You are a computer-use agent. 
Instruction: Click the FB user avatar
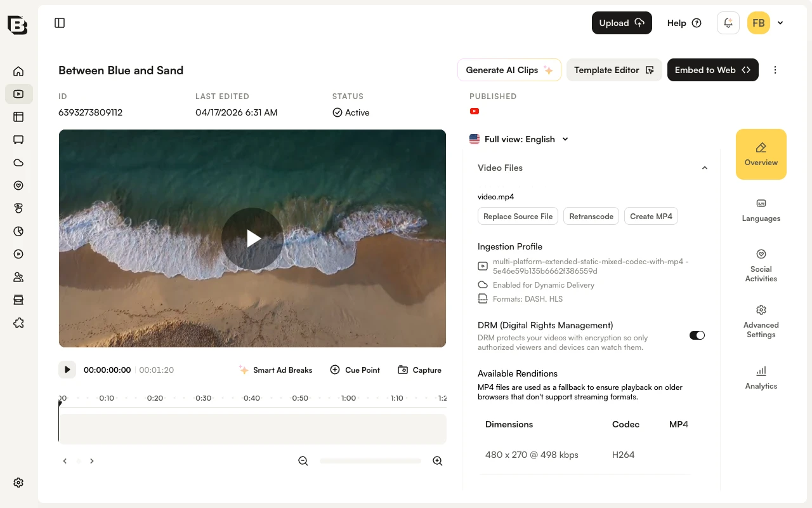pyautogui.click(x=759, y=23)
